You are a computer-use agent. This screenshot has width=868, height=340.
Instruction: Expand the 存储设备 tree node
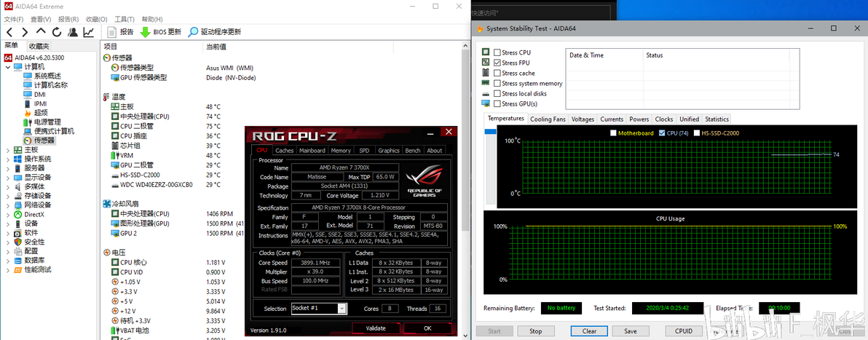[x=8, y=196]
